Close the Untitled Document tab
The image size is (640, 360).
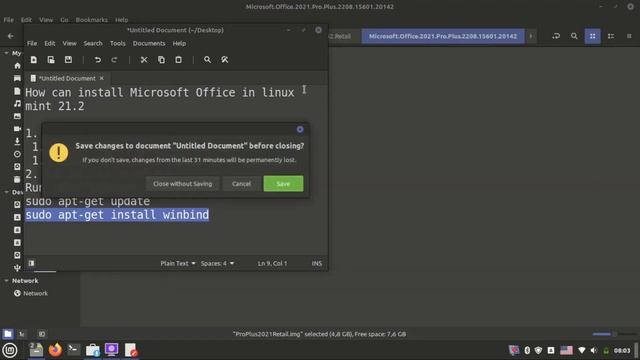(102, 78)
